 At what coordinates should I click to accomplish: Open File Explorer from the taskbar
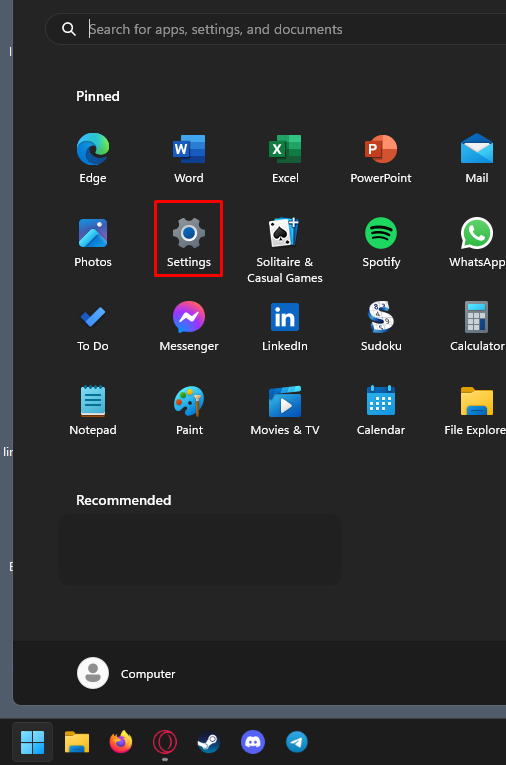[77, 742]
